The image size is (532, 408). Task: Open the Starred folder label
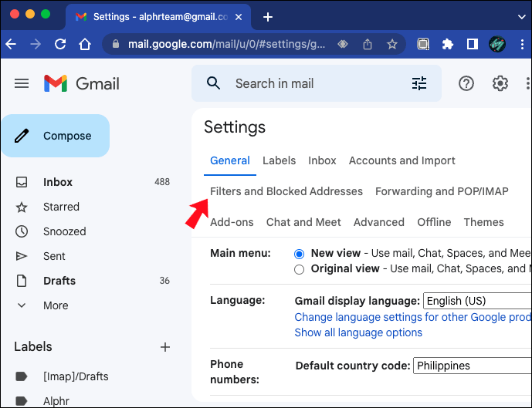(x=62, y=207)
